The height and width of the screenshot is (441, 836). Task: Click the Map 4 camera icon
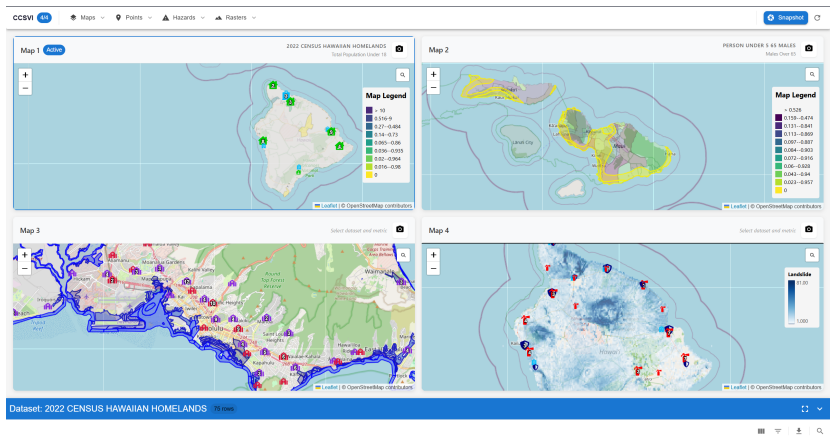808,229
